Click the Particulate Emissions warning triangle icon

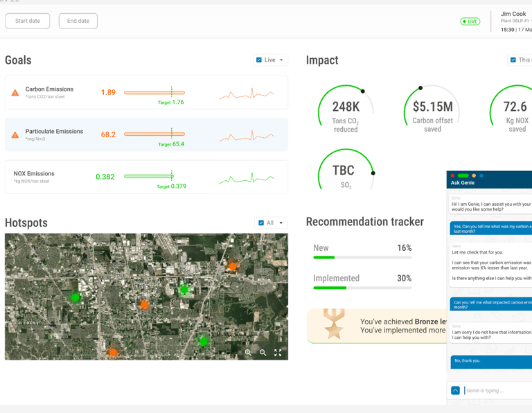point(15,135)
